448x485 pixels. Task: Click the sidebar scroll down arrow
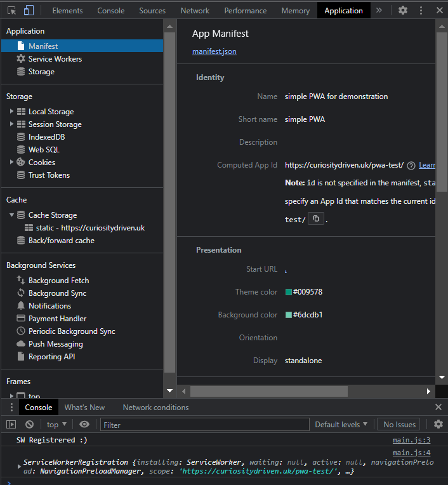(x=169, y=390)
